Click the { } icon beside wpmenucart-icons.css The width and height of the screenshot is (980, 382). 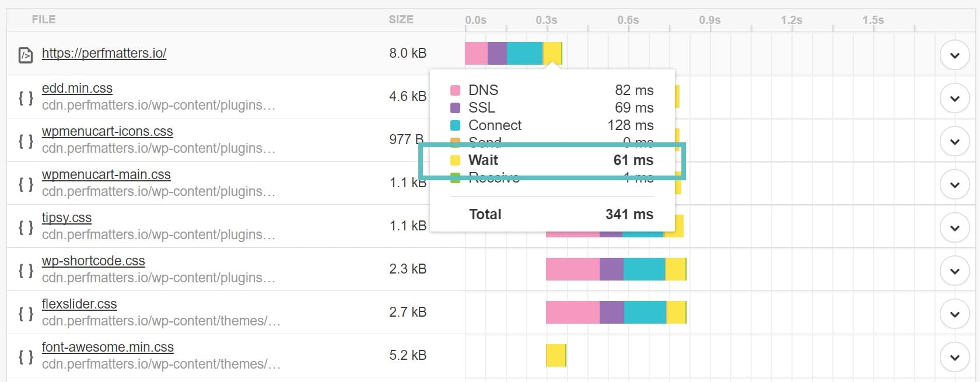pyautogui.click(x=26, y=140)
